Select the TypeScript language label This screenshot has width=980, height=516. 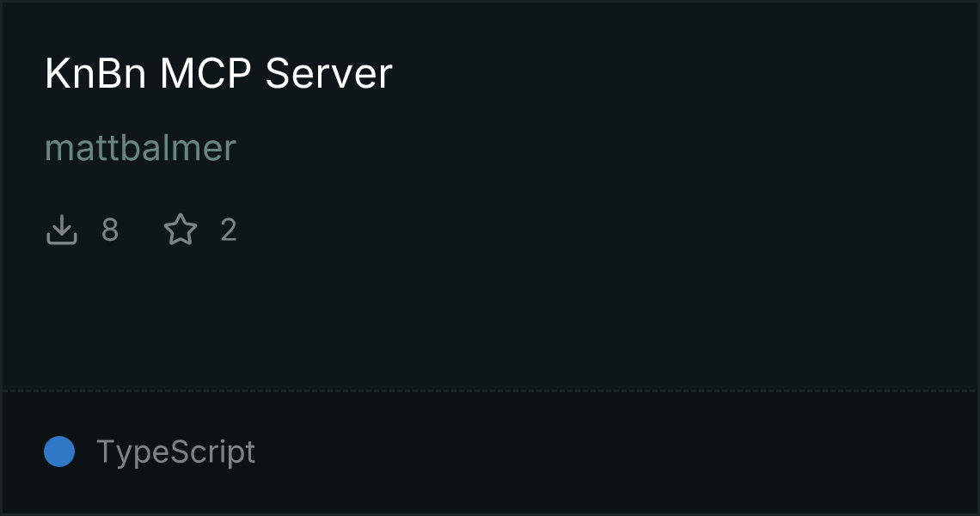[x=175, y=451]
